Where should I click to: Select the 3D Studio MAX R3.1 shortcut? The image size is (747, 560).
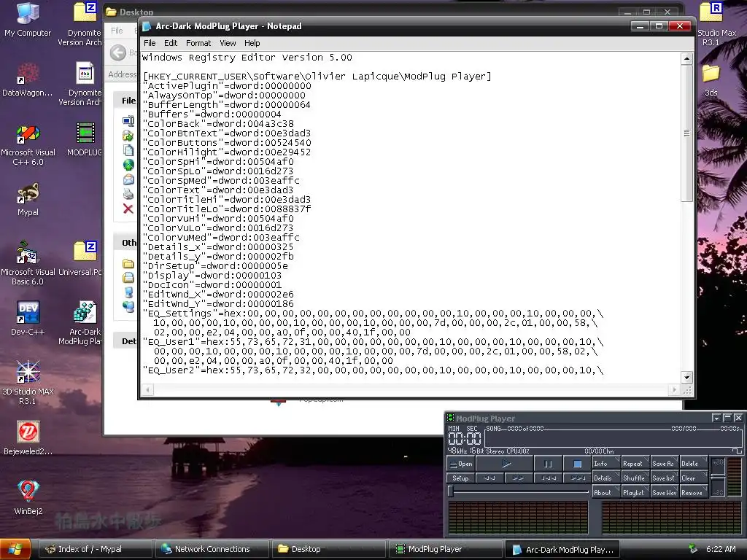tap(28, 382)
